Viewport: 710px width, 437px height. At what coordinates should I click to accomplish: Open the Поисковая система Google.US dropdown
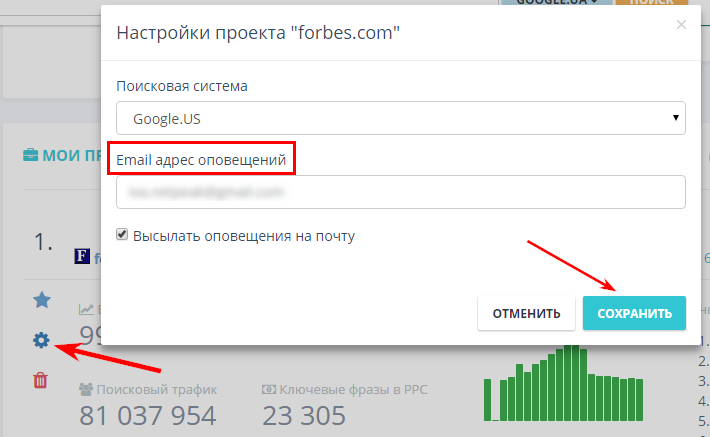[x=401, y=118]
